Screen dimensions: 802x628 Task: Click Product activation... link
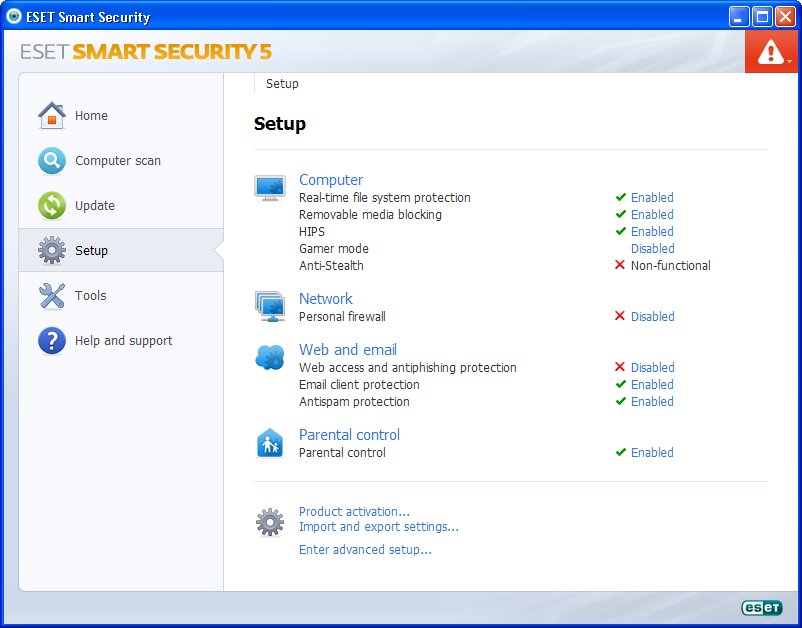[x=354, y=511]
